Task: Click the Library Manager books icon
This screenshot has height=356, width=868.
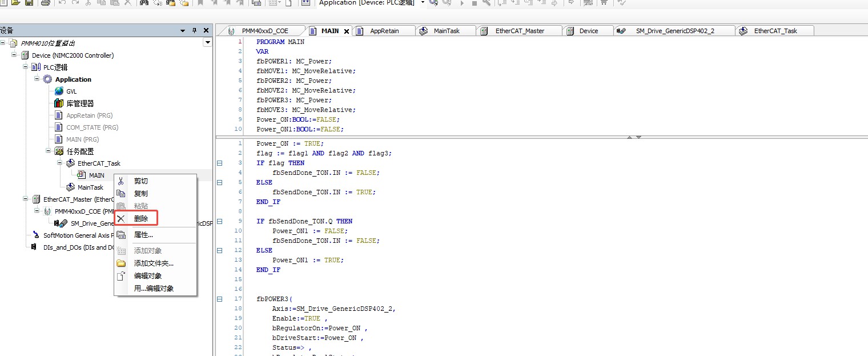Action: point(59,103)
